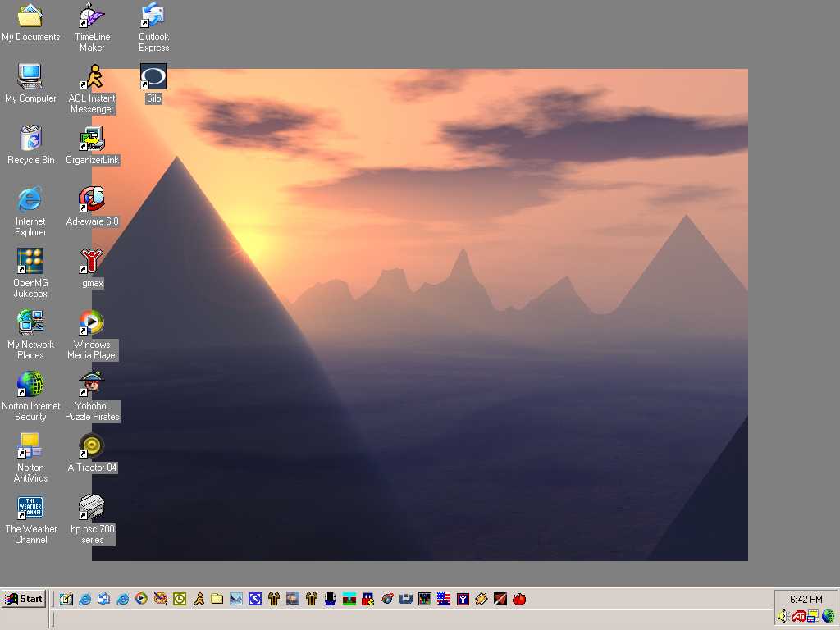Click the red flame Quick Launch icon

click(519, 599)
